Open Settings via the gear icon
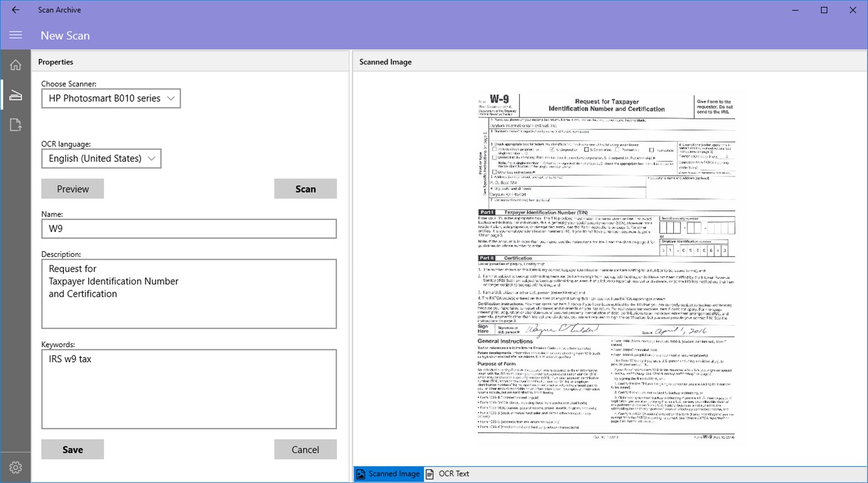 click(16, 467)
